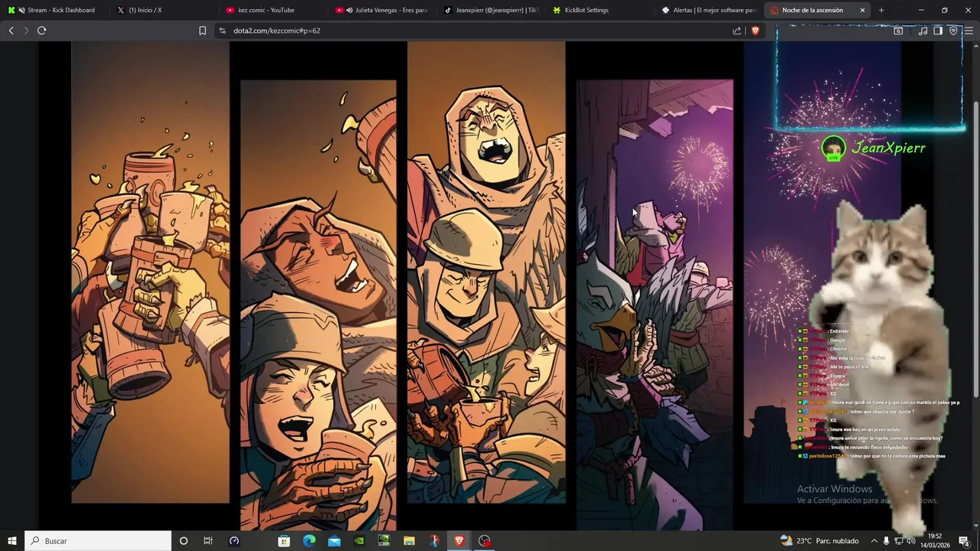Click the toasting mugs comic panel
Screen dimensions: 980x551
point(150,272)
